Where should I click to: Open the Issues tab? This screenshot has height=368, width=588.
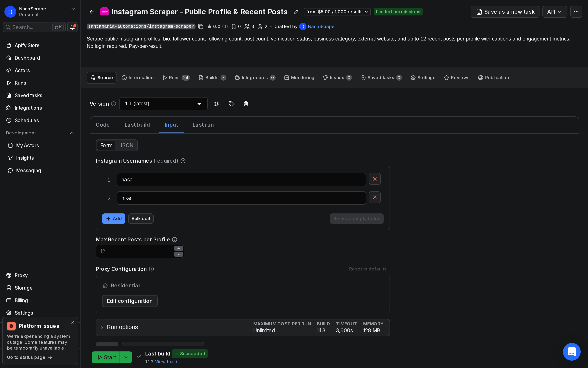(337, 78)
